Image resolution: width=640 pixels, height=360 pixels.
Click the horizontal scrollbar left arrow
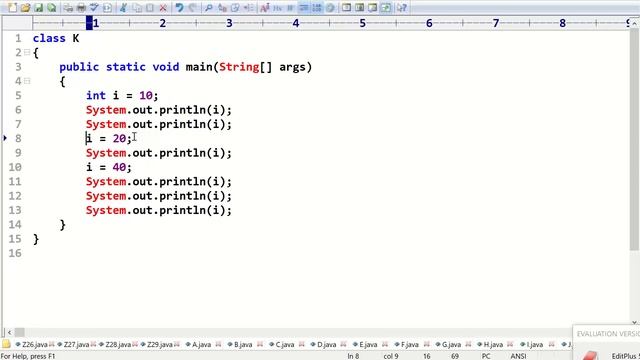(x=9, y=332)
